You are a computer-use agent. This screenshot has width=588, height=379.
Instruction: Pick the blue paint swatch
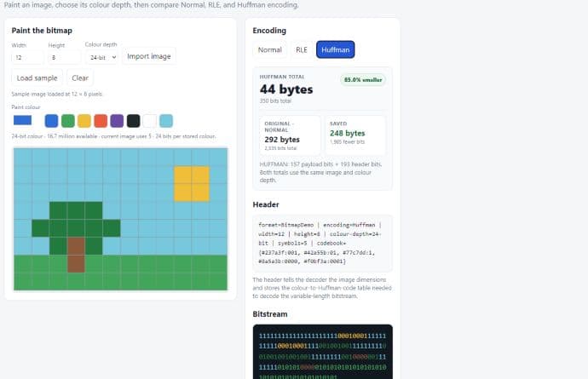coord(51,121)
